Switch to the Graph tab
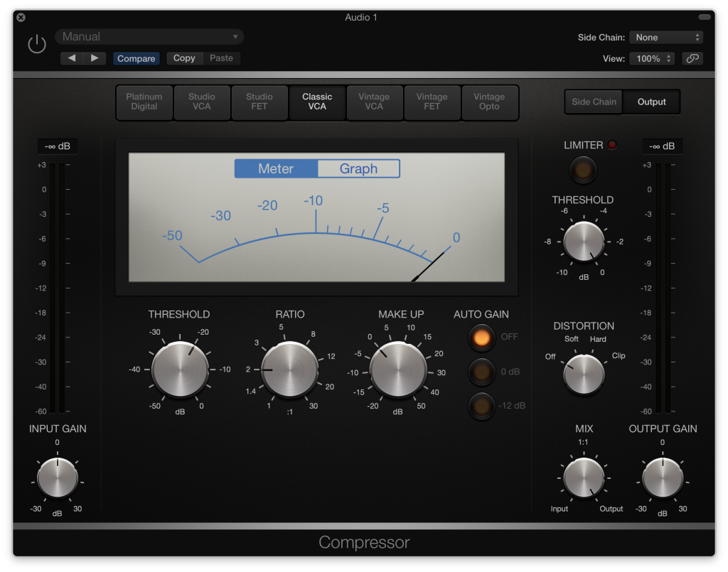Screen dimensions: 728x572 click(x=358, y=168)
